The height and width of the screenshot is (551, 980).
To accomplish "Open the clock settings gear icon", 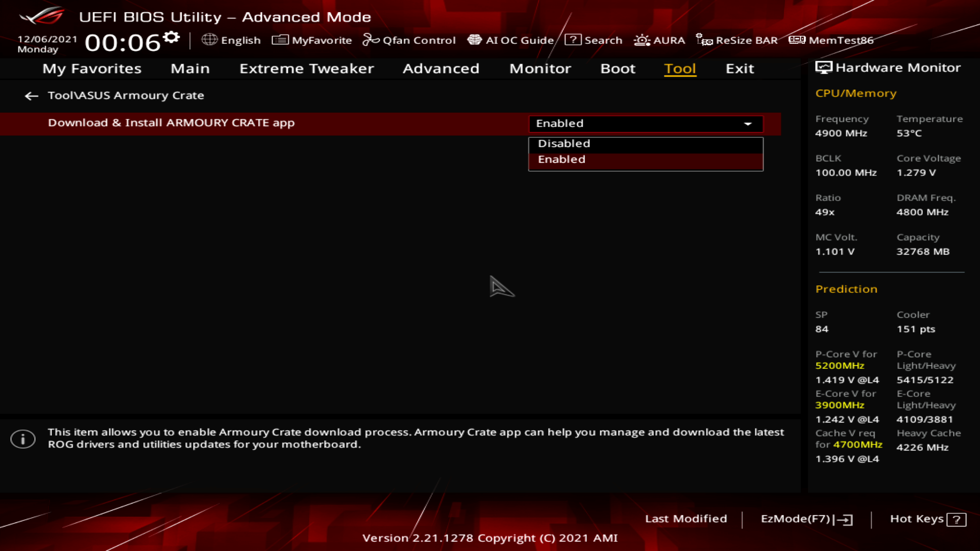I will point(171,37).
